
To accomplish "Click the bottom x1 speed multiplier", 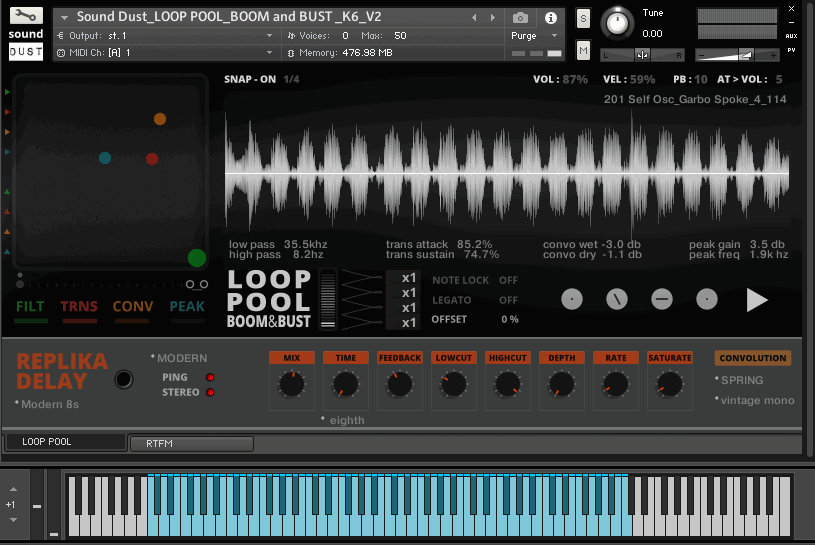I will pyautogui.click(x=409, y=323).
